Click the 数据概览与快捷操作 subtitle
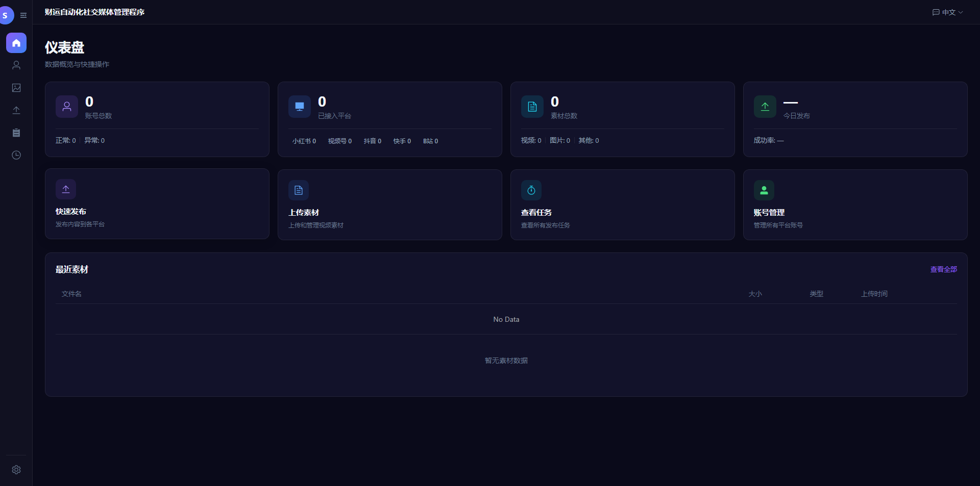 [77, 64]
